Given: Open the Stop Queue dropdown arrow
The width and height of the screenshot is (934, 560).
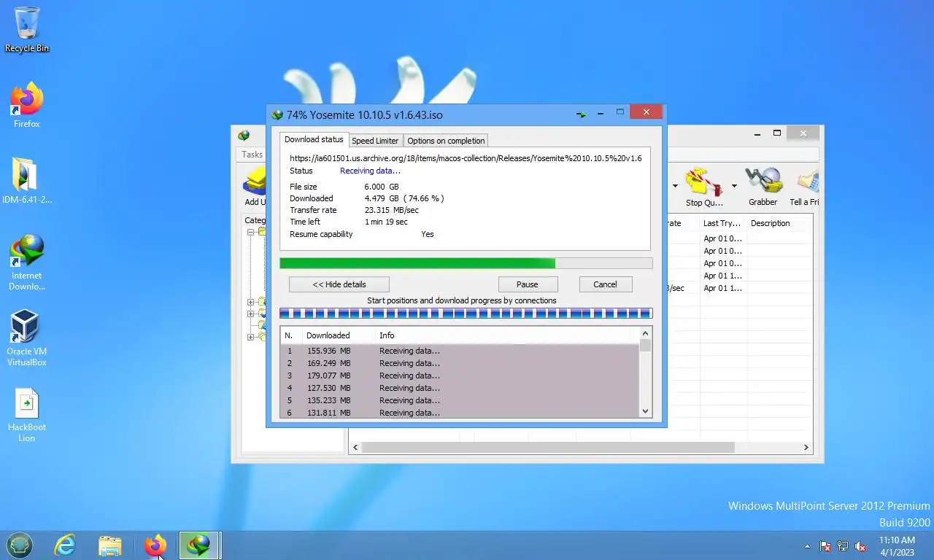Looking at the screenshot, I should click(734, 186).
